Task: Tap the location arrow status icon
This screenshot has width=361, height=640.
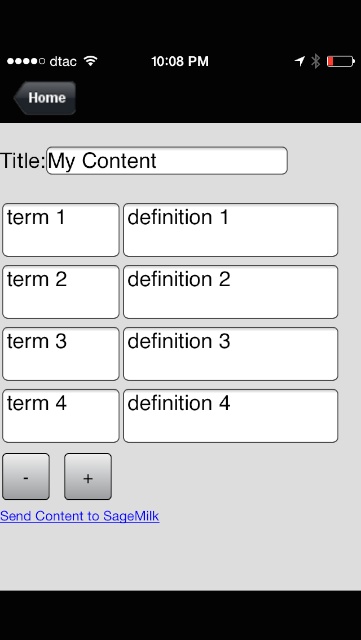Action: (300, 61)
